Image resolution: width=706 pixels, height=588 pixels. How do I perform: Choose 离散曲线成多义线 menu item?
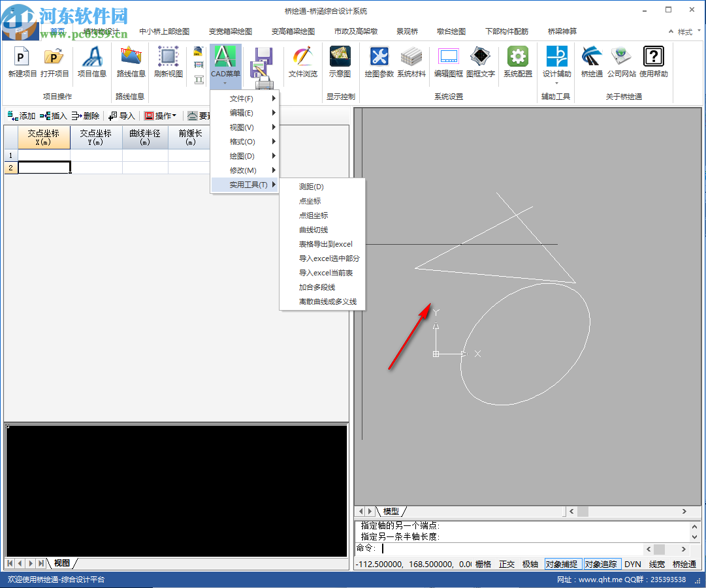[323, 302]
